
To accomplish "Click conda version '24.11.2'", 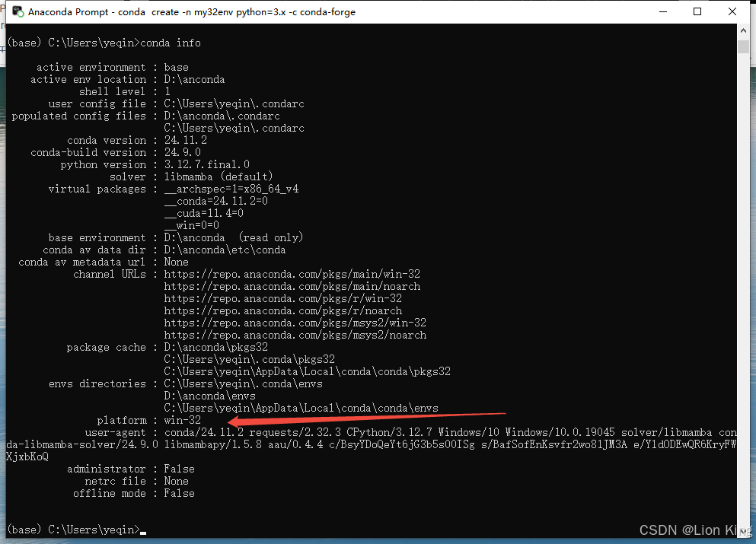I will coord(186,140).
